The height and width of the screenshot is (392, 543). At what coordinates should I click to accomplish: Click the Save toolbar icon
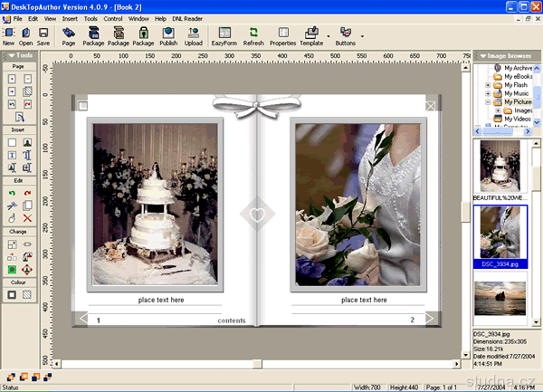(x=43, y=33)
